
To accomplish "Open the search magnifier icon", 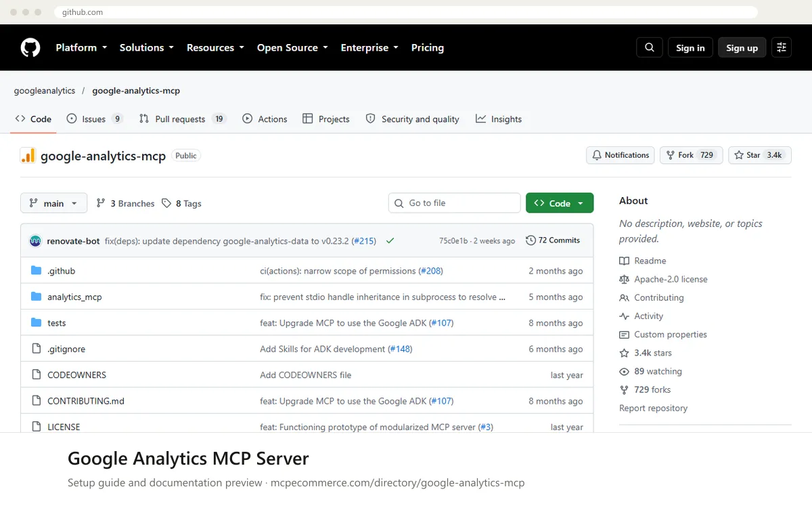I will pyautogui.click(x=650, y=47).
